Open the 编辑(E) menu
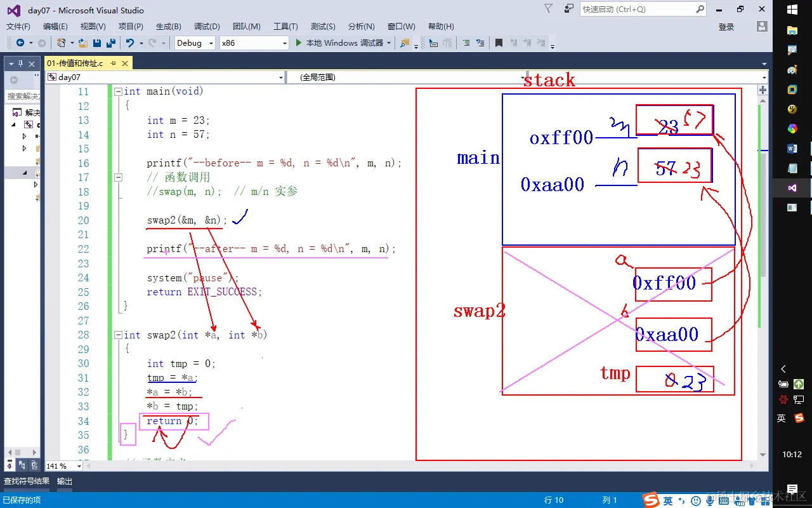 (55, 27)
